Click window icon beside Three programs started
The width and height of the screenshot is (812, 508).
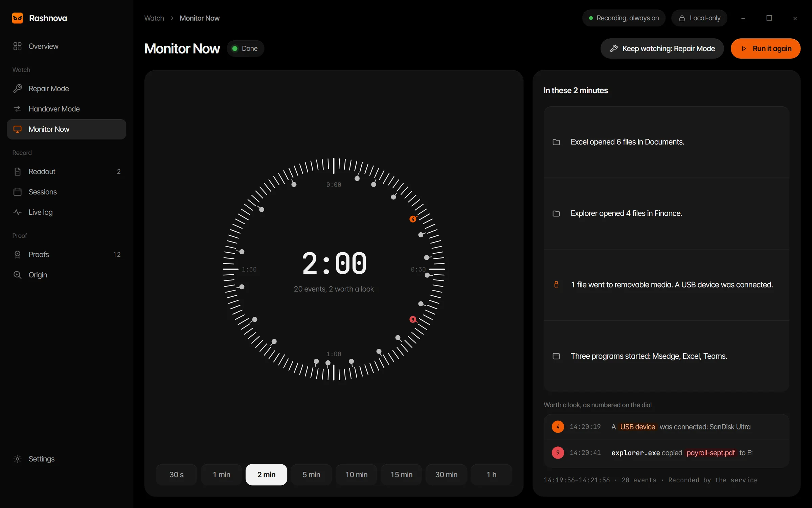[x=556, y=356]
